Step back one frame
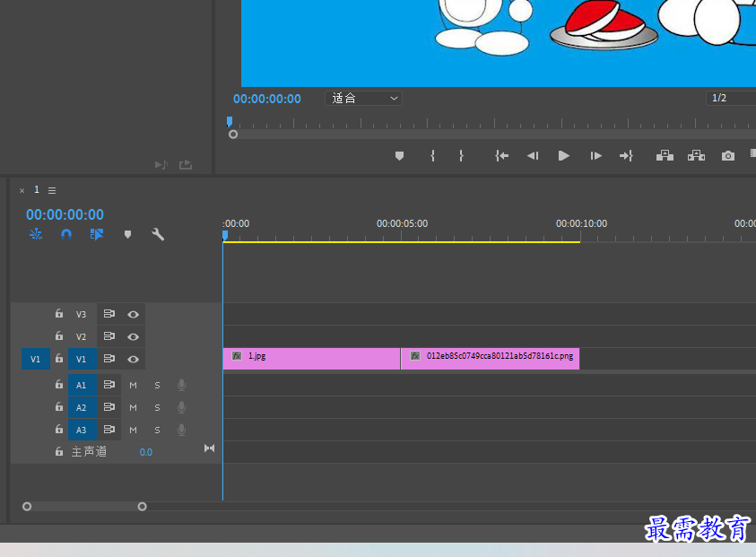This screenshot has width=756, height=557. (x=533, y=156)
